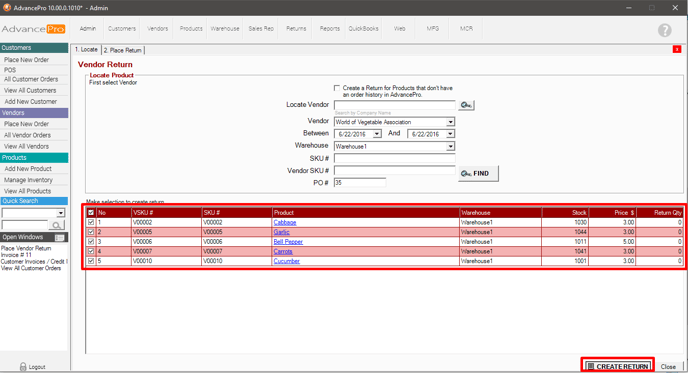Click the PO # field containing 35

(360, 183)
